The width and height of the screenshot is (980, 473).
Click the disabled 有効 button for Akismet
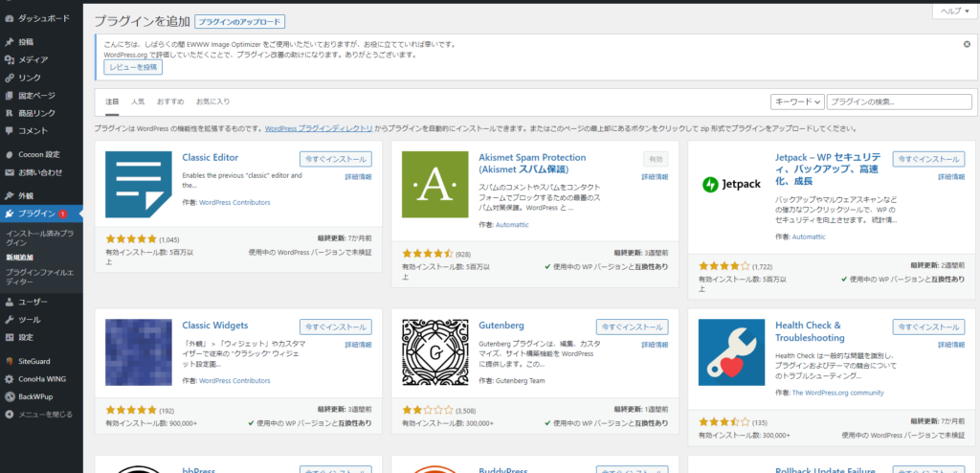coord(656,159)
